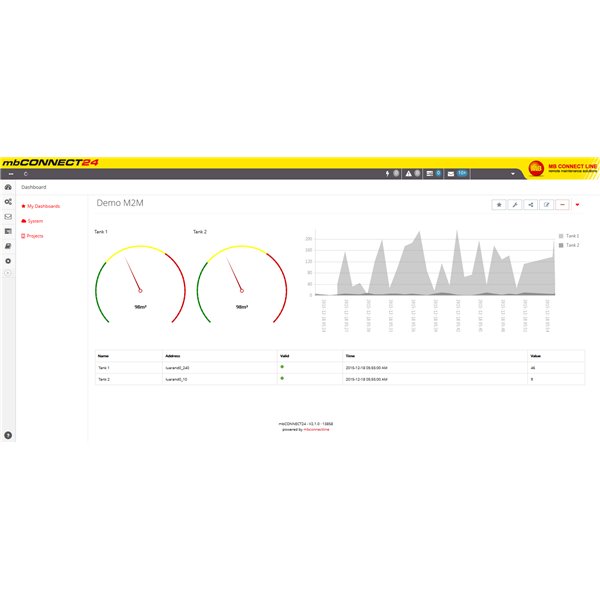Select My Dashboards in the side menu

(43, 206)
